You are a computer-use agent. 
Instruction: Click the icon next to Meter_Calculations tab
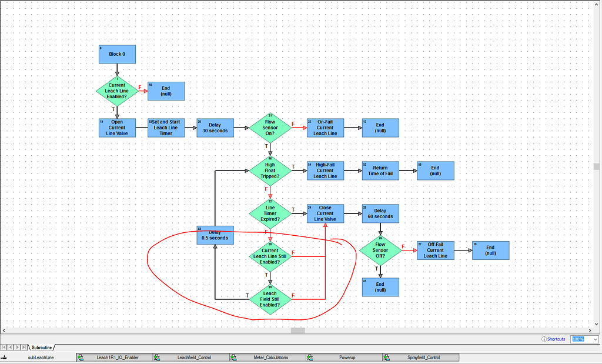pos(234,357)
